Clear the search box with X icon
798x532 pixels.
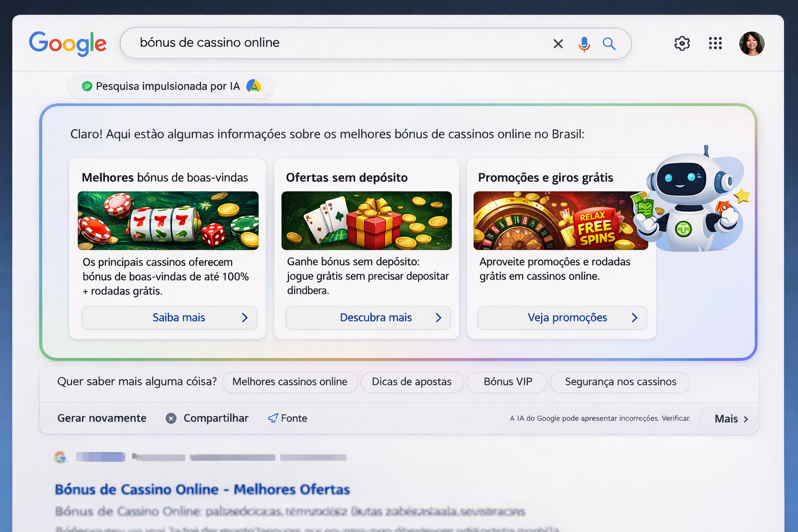pyautogui.click(x=558, y=44)
